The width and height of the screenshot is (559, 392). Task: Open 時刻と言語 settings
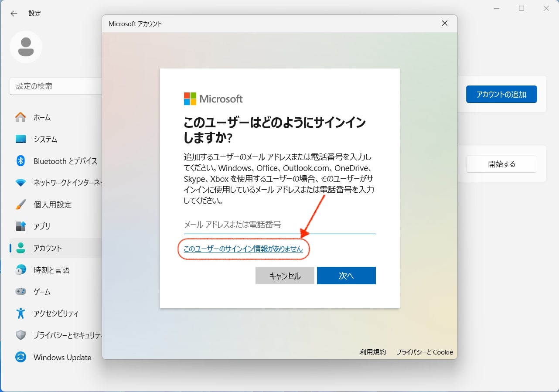pyautogui.click(x=55, y=270)
